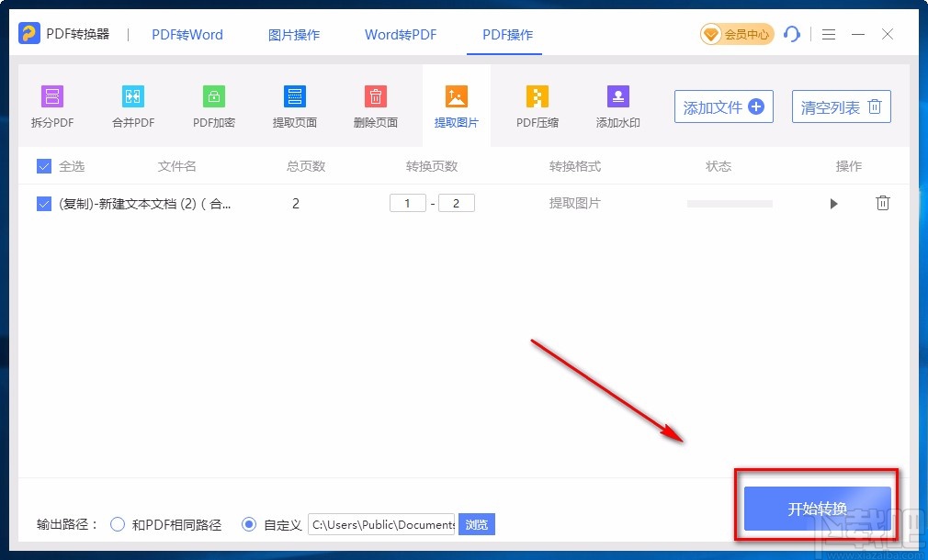Select 和PDF相同路径 output radio option

[118, 524]
